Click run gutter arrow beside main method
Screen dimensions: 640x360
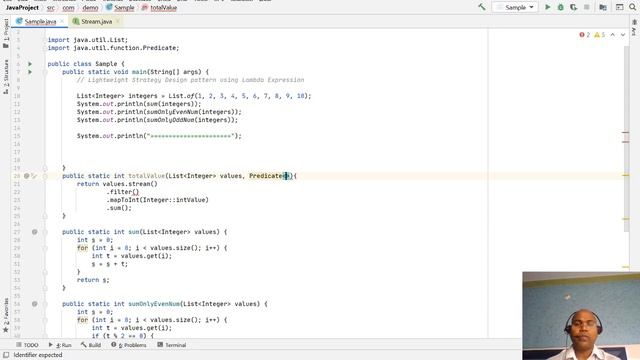click(30, 72)
